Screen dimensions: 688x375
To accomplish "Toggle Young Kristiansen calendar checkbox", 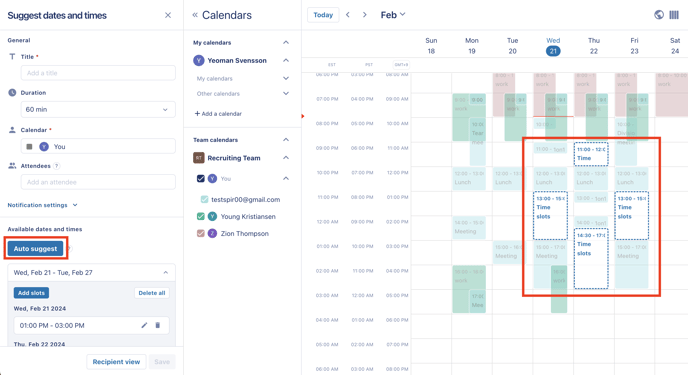I will pos(201,216).
